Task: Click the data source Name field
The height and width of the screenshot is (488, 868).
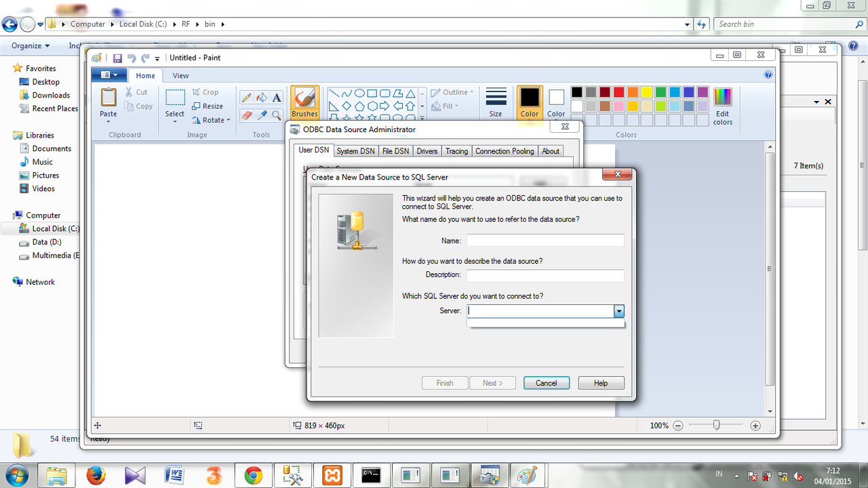Action: [545, 241]
